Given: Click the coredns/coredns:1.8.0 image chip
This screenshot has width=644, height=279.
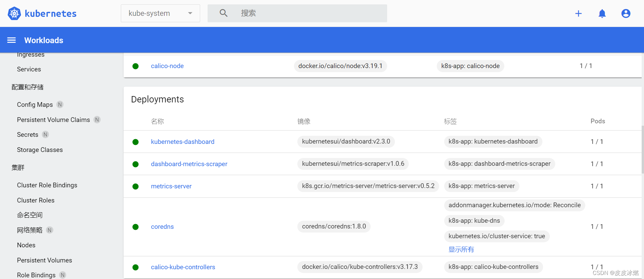Looking at the screenshot, I should coord(334,226).
